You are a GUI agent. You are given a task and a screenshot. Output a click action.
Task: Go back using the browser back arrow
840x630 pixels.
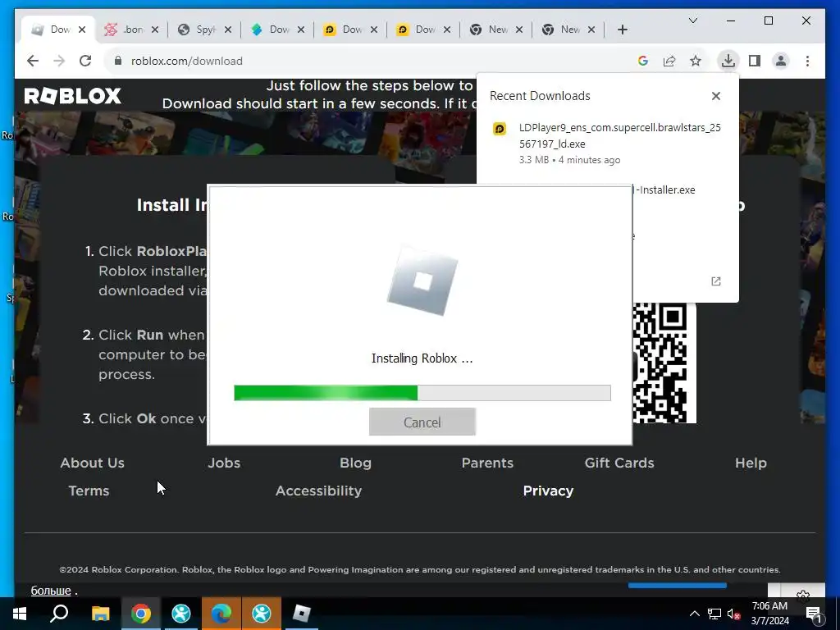click(x=33, y=61)
